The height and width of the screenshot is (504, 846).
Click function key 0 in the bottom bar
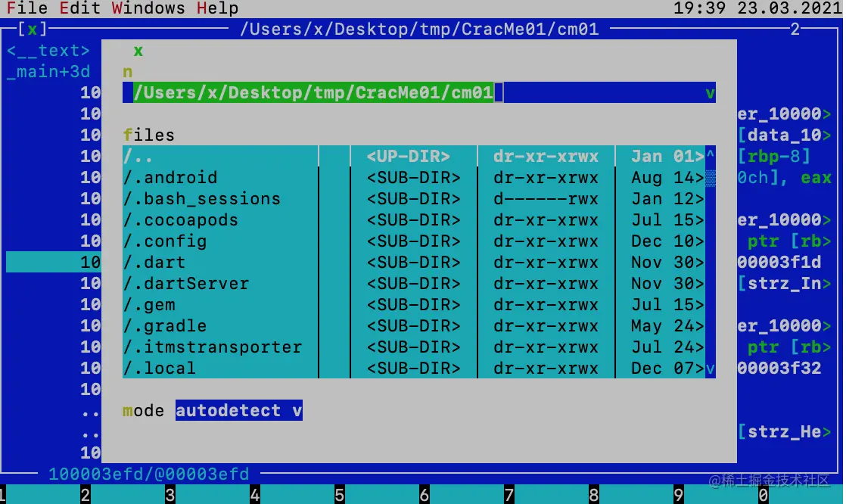(763, 494)
